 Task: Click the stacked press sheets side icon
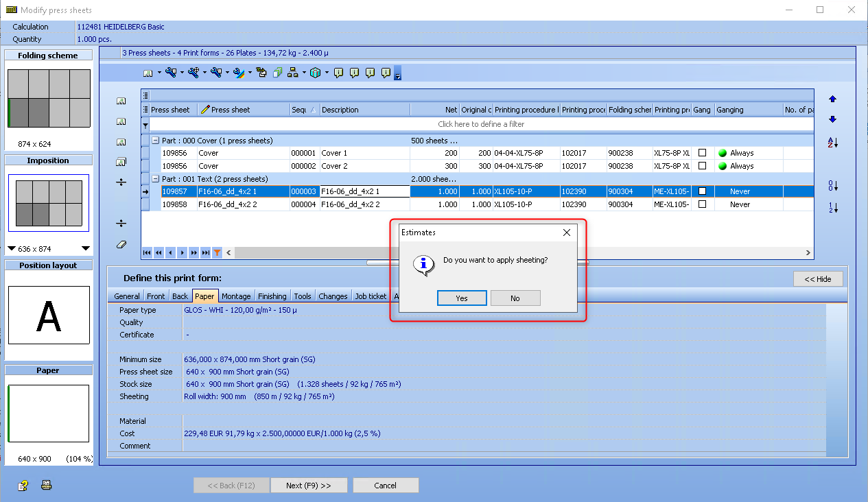[121, 162]
